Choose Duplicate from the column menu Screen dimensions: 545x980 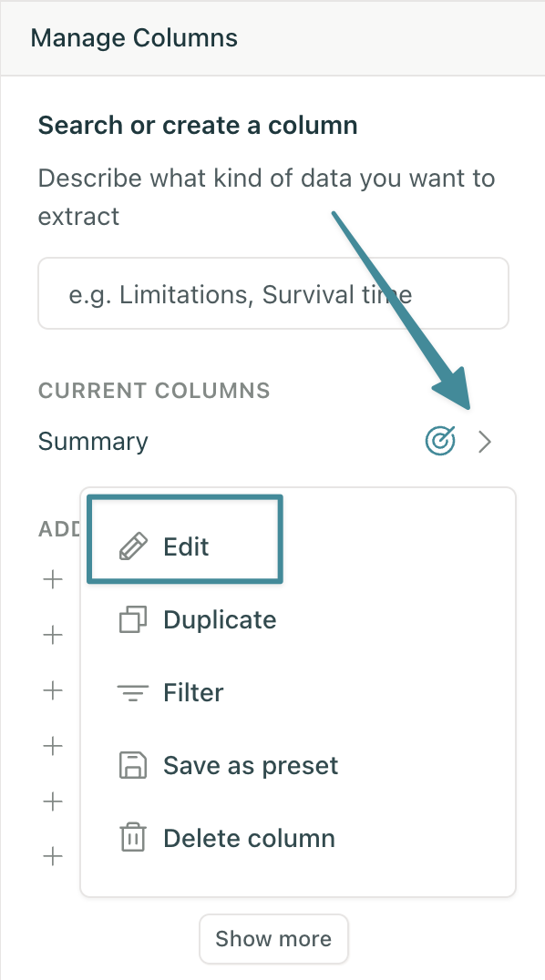pos(220,619)
